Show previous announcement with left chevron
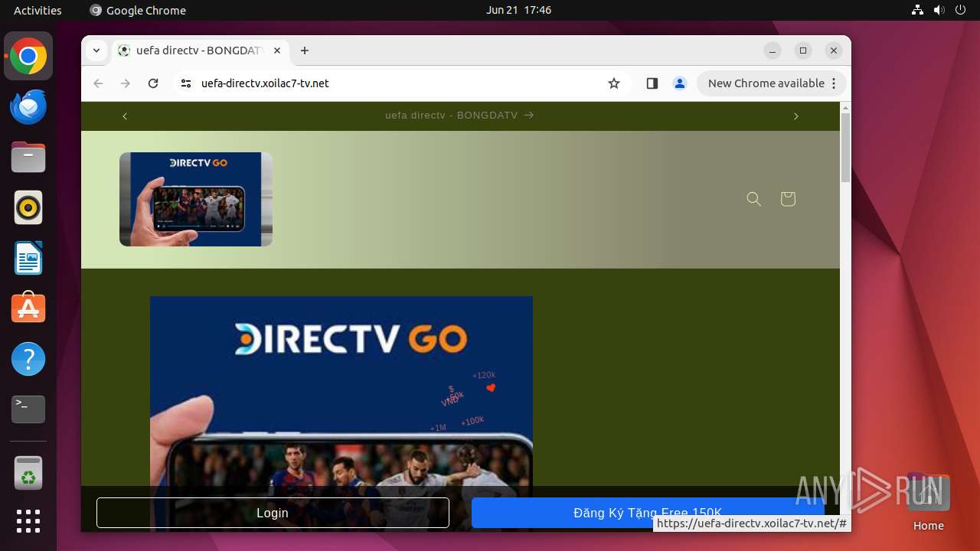This screenshot has width=980, height=551. point(125,116)
